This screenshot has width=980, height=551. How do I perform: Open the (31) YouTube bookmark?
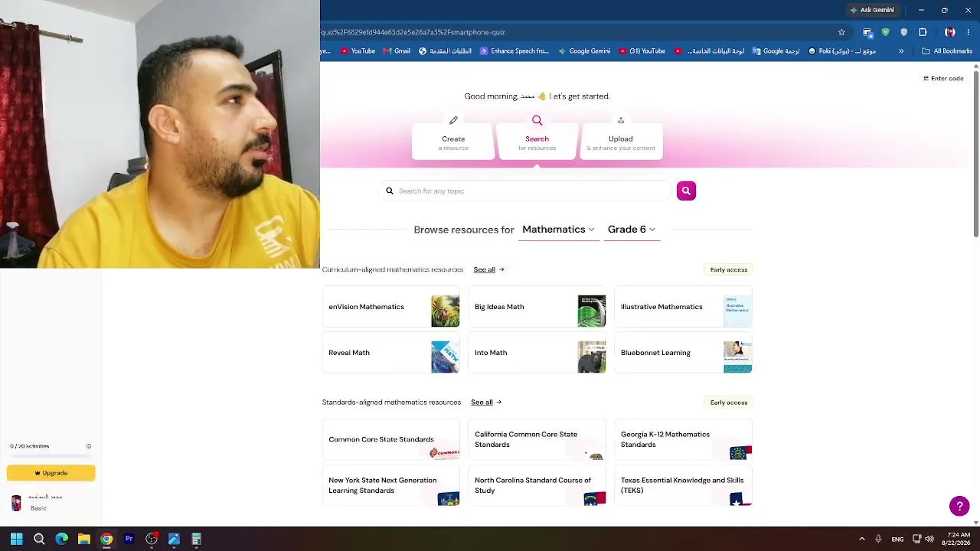click(642, 51)
